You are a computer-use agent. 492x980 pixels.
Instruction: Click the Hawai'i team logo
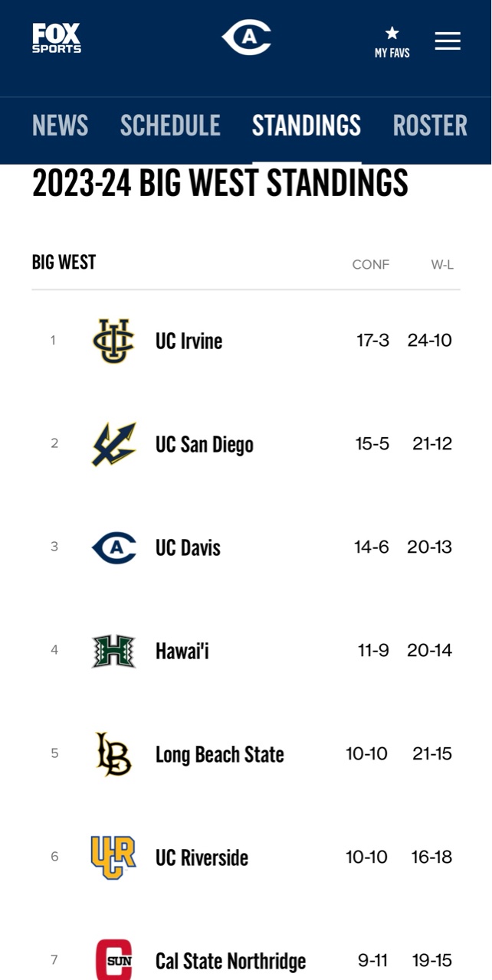(113, 651)
